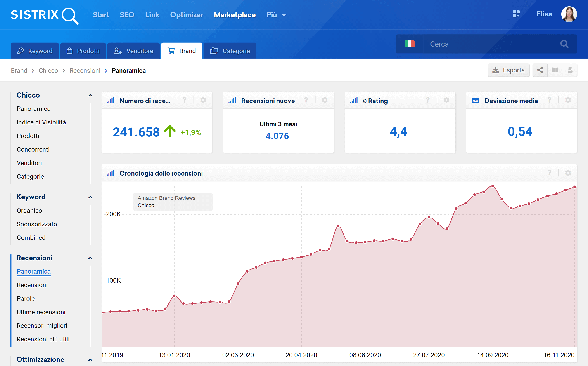Collapse the Keyword sidebar section

90,197
